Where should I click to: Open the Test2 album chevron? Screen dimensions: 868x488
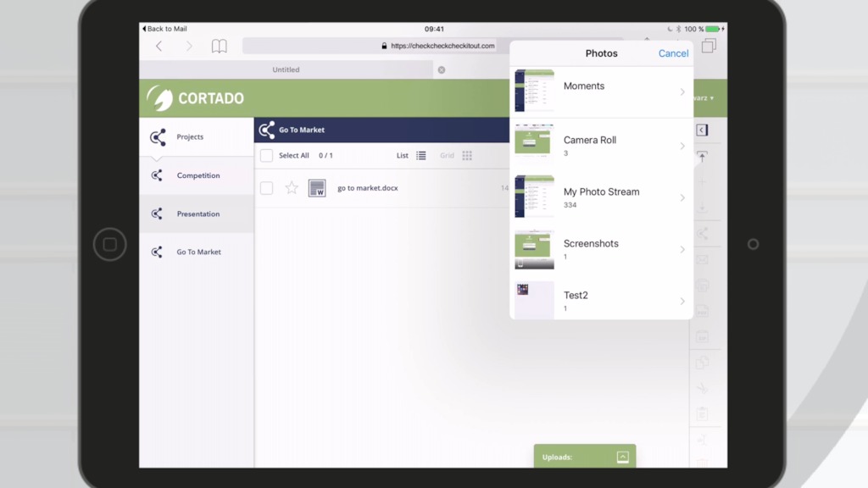pyautogui.click(x=682, y=301)
